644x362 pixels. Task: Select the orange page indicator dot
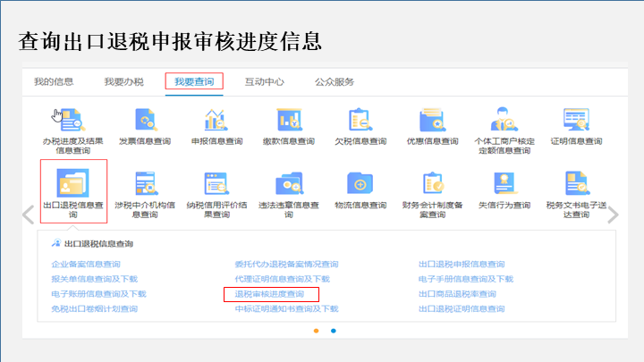pyautogui.click(x=317, y=331)
